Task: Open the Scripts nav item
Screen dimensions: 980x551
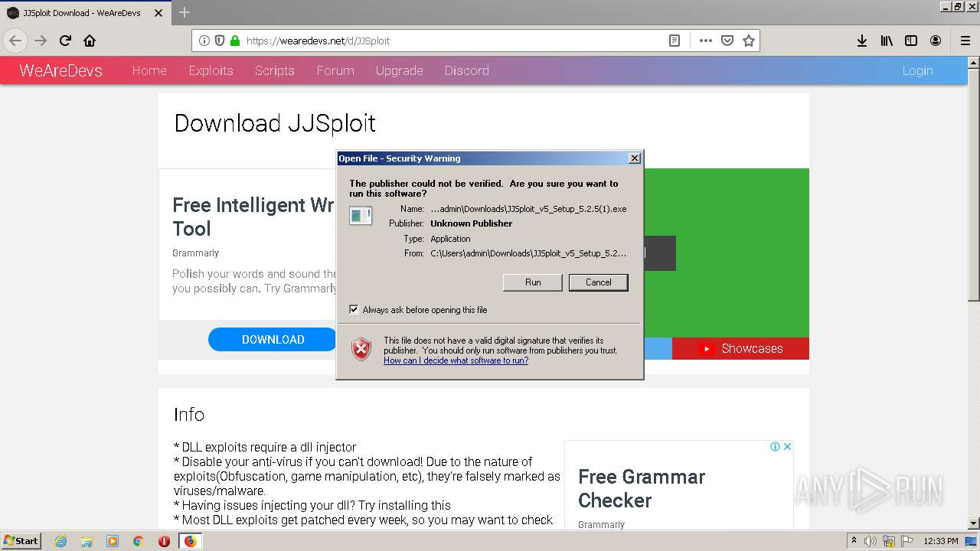Action: [x=274, y=70]
